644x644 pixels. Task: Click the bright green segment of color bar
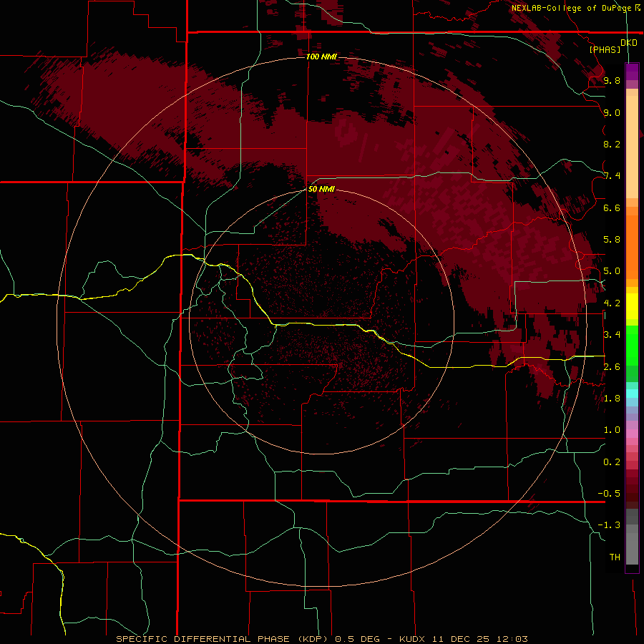[632, 345]
